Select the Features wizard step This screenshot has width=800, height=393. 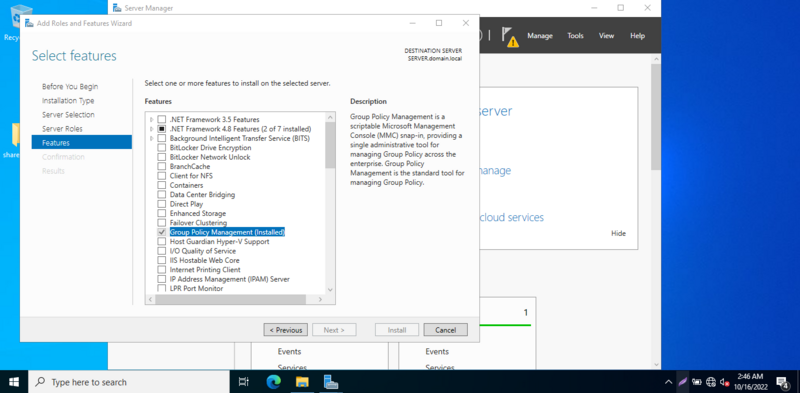point(82,142)
